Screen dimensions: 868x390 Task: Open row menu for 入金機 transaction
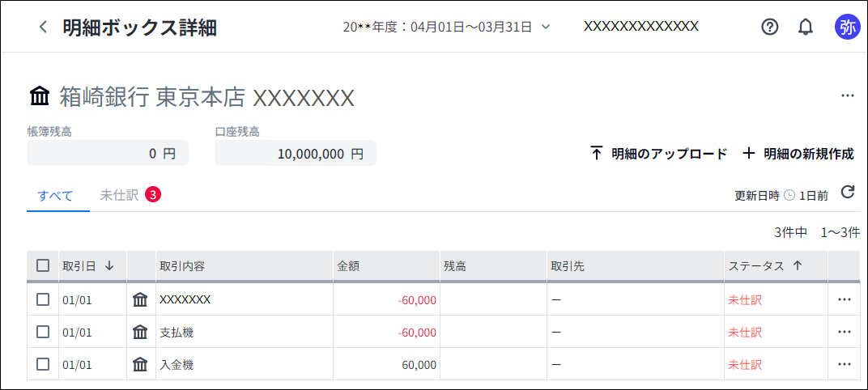844,364
